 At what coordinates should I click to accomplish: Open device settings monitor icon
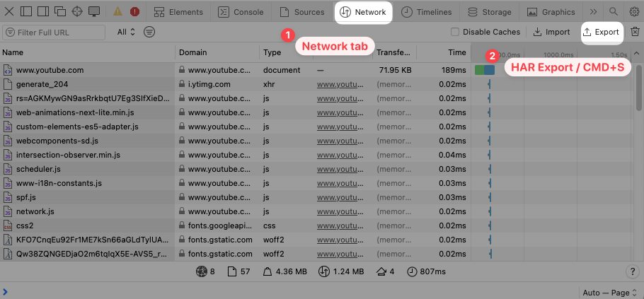94,11
